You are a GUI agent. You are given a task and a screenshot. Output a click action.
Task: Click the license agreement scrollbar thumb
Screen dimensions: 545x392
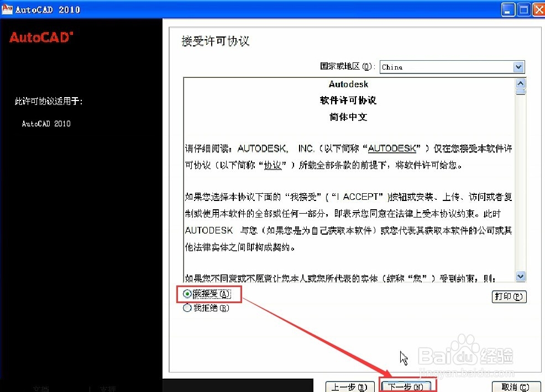click(521, 92)
